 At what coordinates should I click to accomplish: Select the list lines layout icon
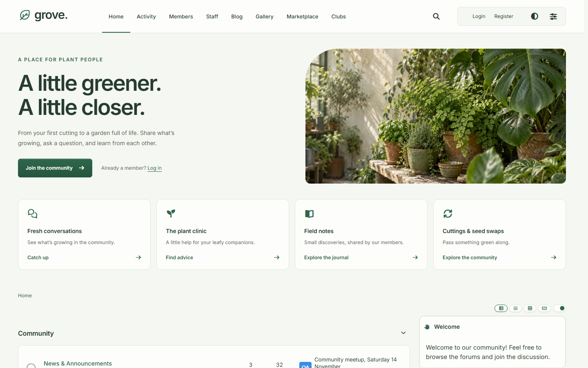tap(515, 308)
